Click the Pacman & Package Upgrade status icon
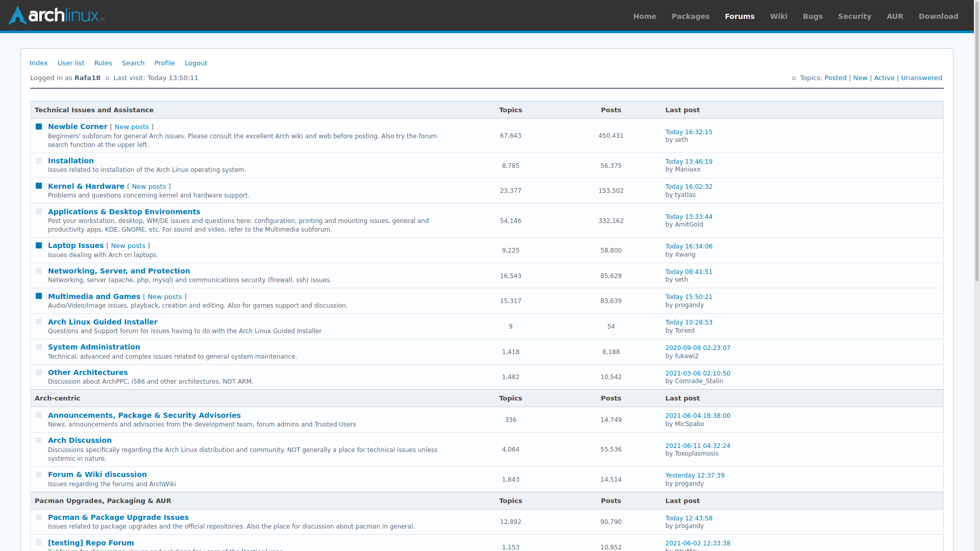The height and width of the screenshot is (551, 980). (x=39, y=517)
